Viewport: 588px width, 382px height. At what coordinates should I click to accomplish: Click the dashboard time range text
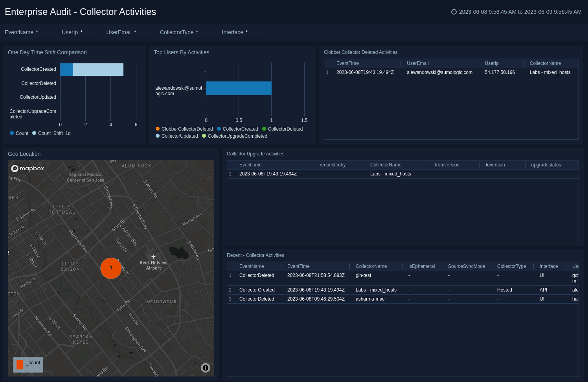[x=520, y=12]
